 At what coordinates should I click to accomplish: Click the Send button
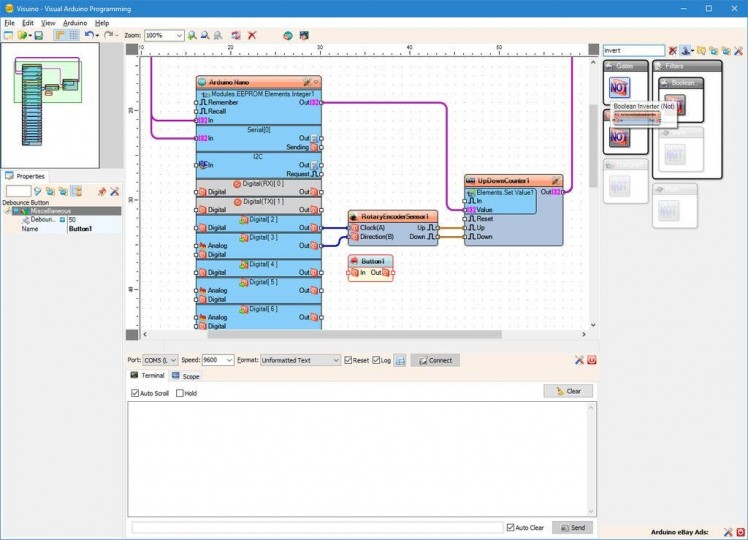(573, 527)
